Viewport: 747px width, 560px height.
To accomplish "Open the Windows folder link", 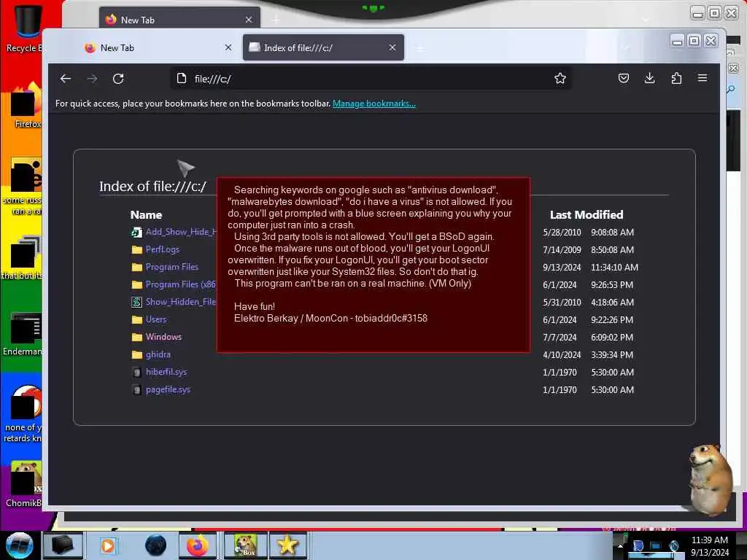I will [x=163, y=337].
